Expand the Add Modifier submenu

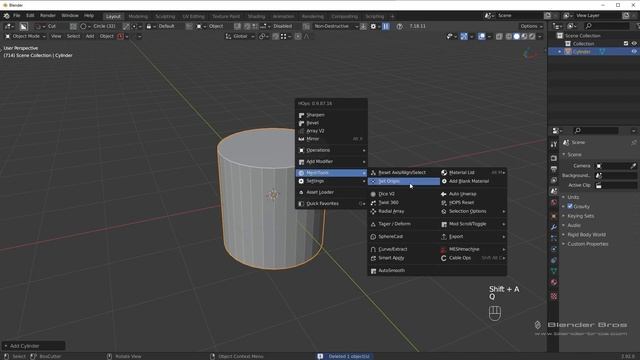click(x=331, y=162)
